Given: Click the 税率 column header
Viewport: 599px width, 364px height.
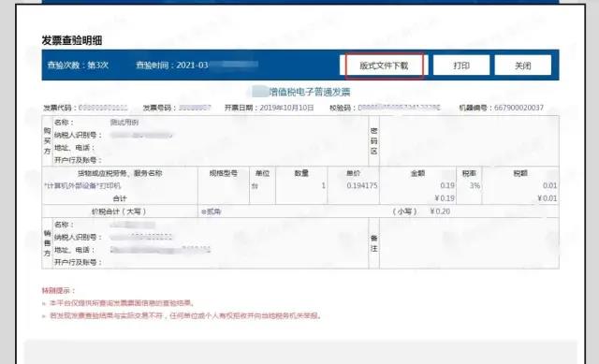Looking at the screenshot, I should coord(469,173).
